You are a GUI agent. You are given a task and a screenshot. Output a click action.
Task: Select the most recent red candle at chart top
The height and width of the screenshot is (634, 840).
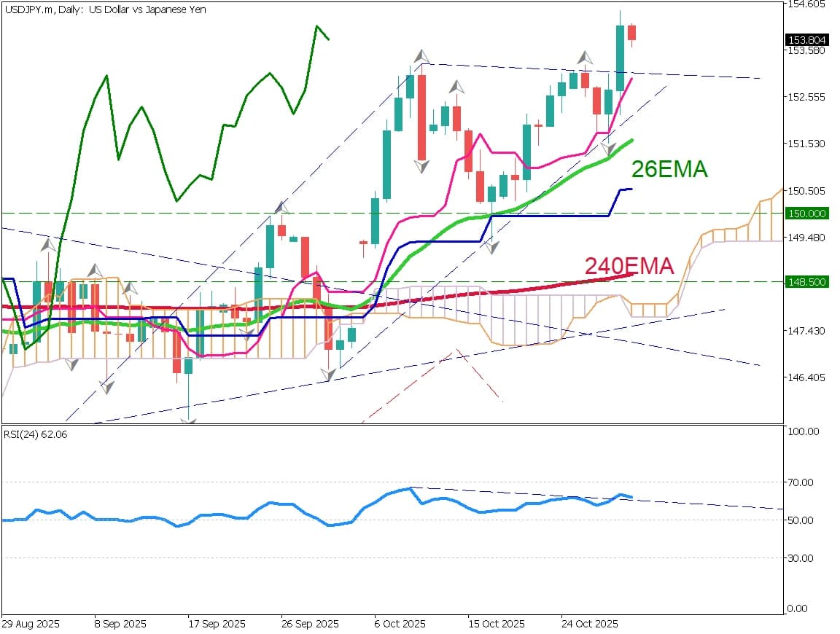(631, 33)
